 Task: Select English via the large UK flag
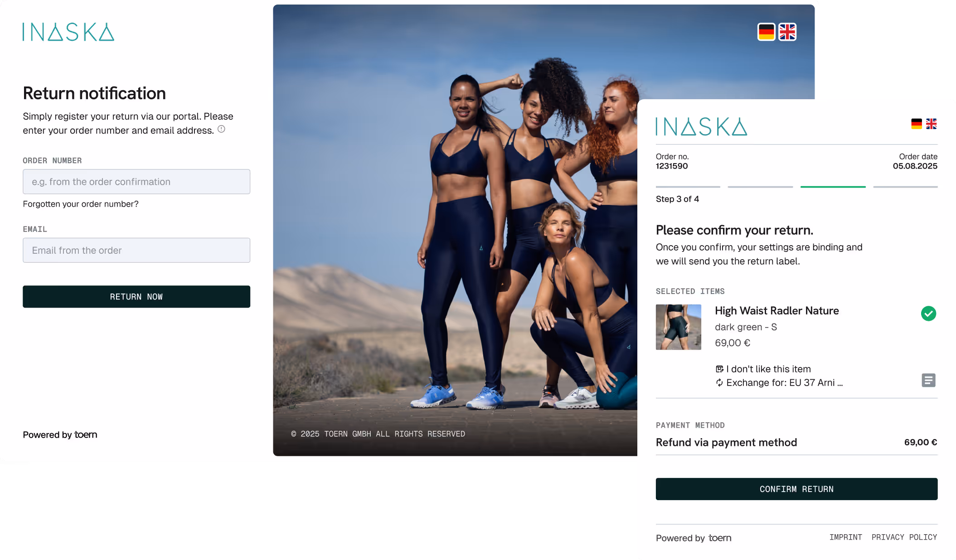point(787,32)
